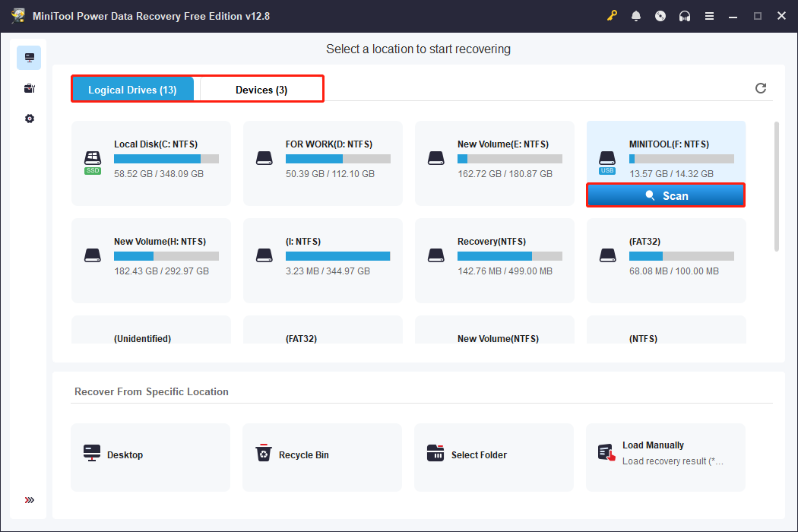Select the Logical Drives (13) tab

132,90
